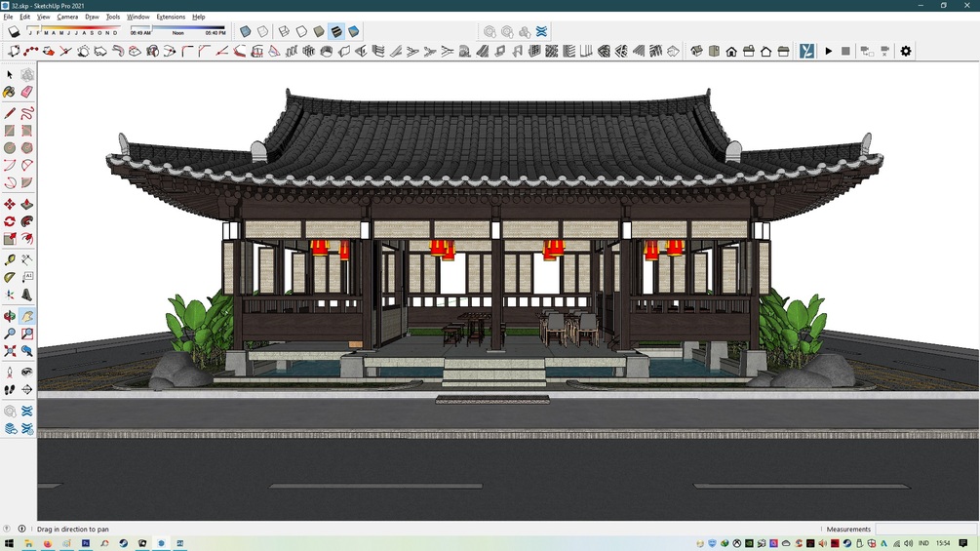The height and width of the screenshot is (551, 980).
Task: Choose the Freehand squiggle tool
Action: coord(27,113)
